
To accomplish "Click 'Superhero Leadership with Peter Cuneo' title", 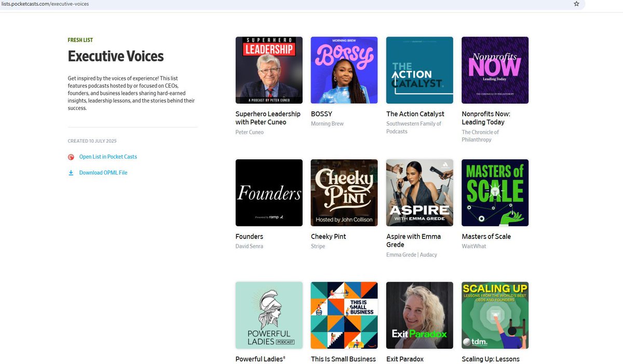I will (x=268, y=118).
